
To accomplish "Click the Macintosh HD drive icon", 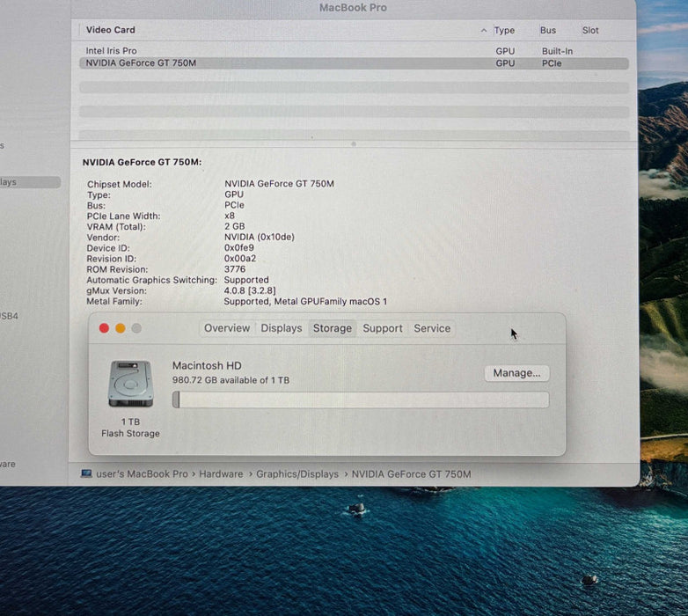I will click(130, 384).
